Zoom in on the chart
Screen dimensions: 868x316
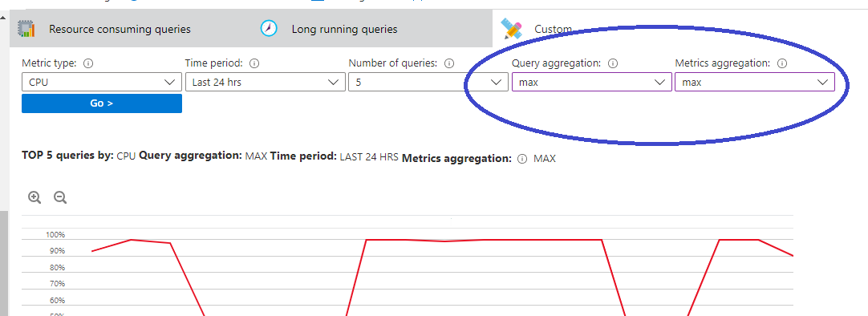click(34, 197)
